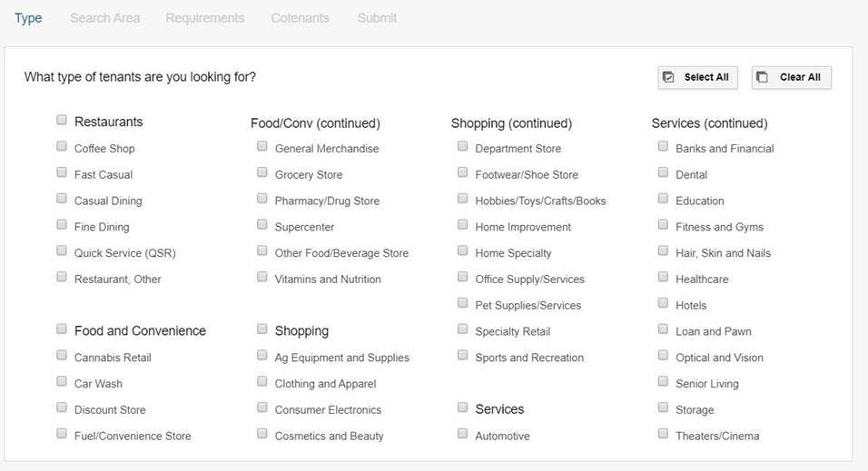Enable the Pet Supplies/Services checkbox
The width and height of the screenshot is (868, 471).
click(463, 303)
